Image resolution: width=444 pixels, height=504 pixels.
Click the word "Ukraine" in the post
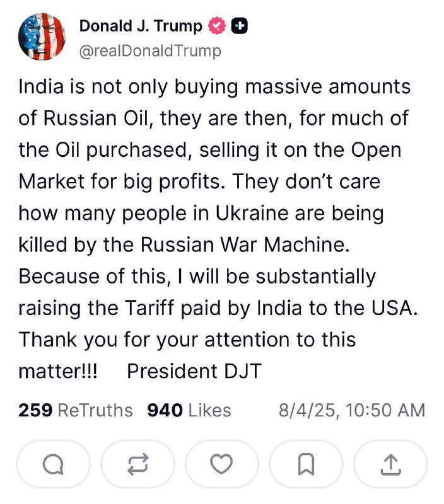(252, 213)
